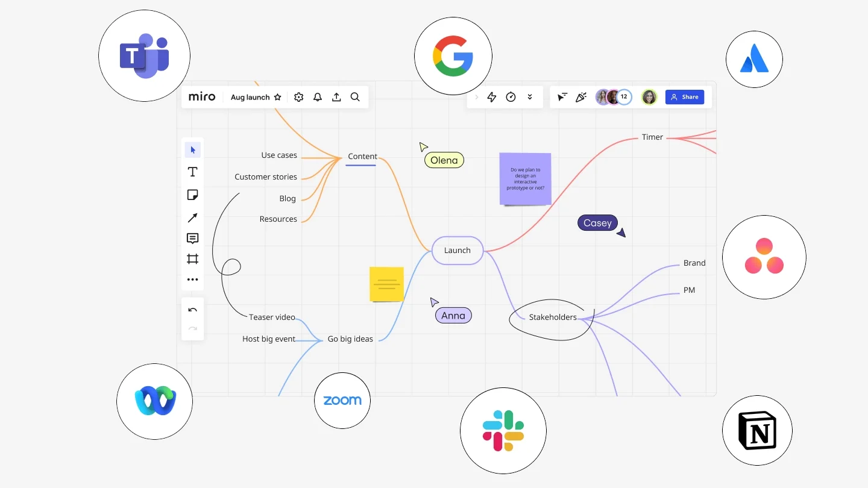Viewport: 868px width, 488px height.
Task: Open the miro logo home
Action: (x=202, y=96)
